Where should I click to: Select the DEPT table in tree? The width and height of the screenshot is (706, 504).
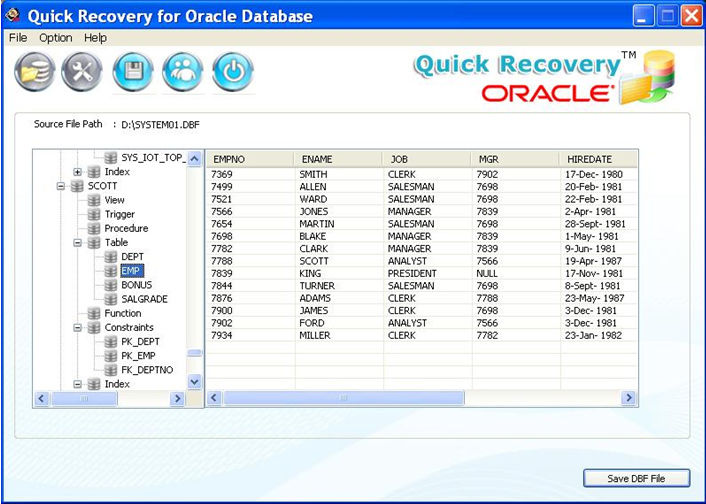pos(131,257)
